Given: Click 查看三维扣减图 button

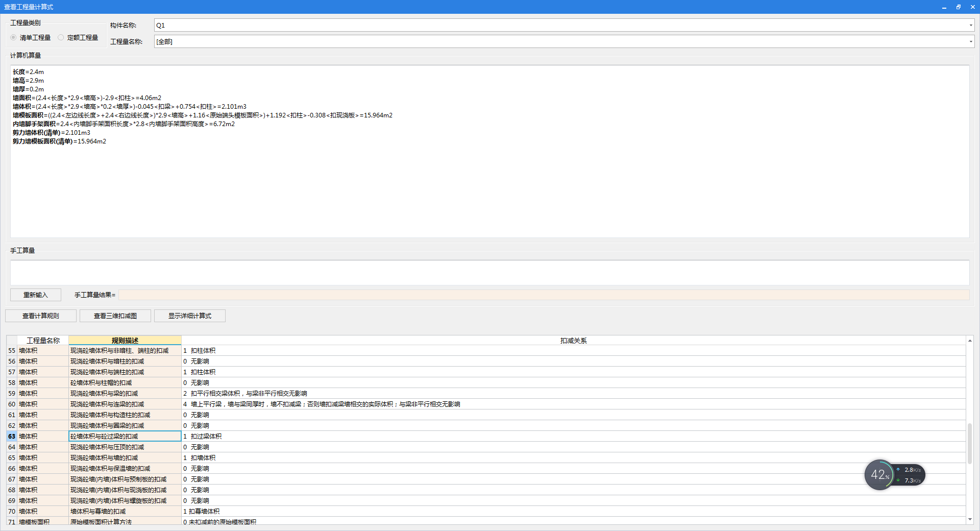Looking at the screenshot, I should (115, 316).
